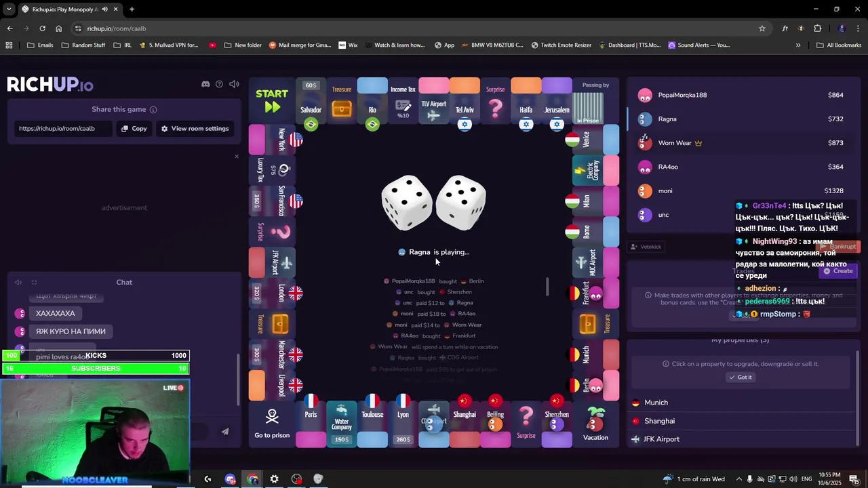The width and height of the screenshot is (868, 488).
Task: Open Shanghai in My properties
Action: click(x=741, y=421)
